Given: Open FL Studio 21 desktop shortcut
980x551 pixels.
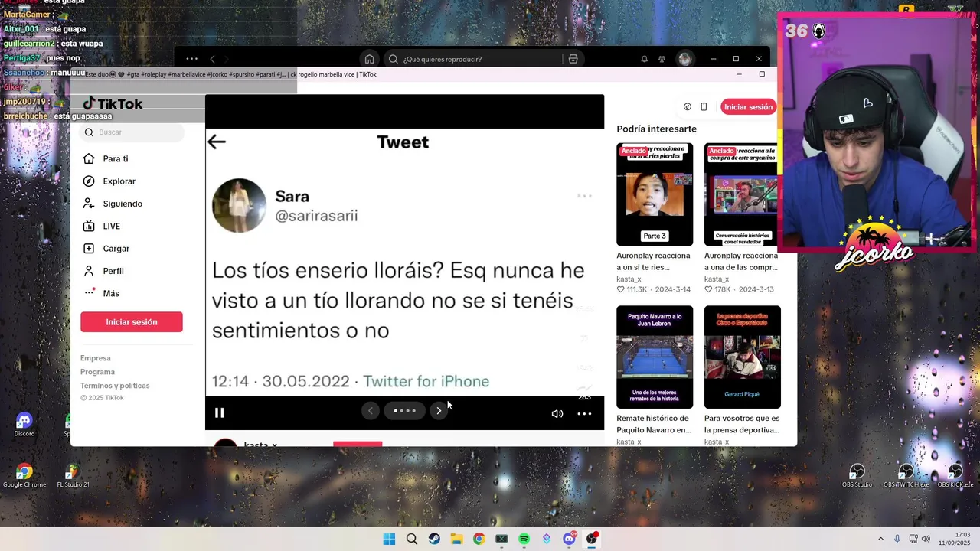Looking at the screenshot, I should 72,475.
